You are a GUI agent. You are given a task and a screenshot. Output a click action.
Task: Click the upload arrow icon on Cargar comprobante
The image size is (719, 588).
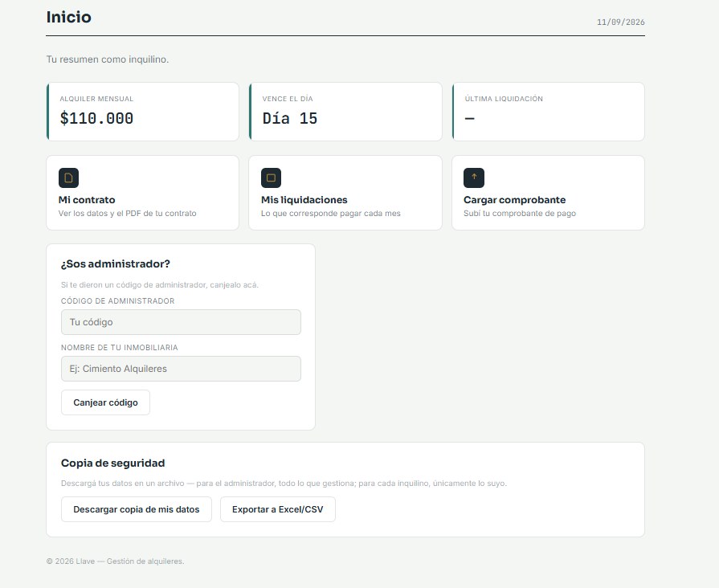click(x=474, y=178)
